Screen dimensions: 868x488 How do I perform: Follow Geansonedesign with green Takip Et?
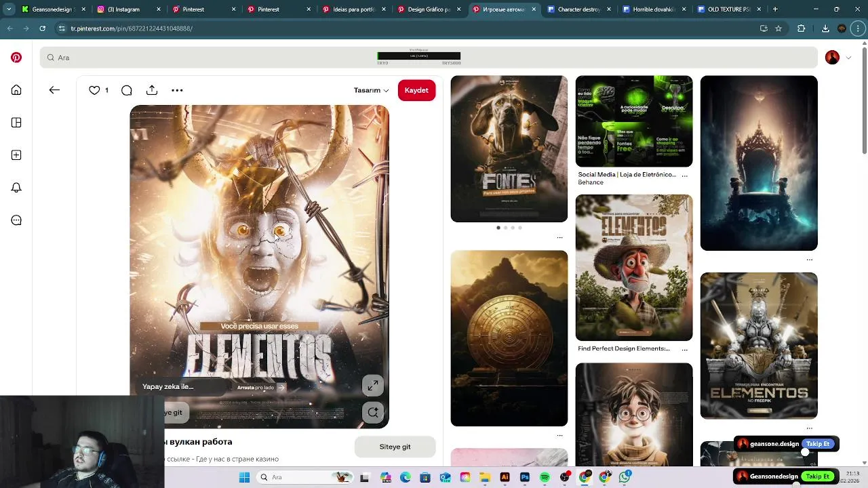click(x=816, y=476)
